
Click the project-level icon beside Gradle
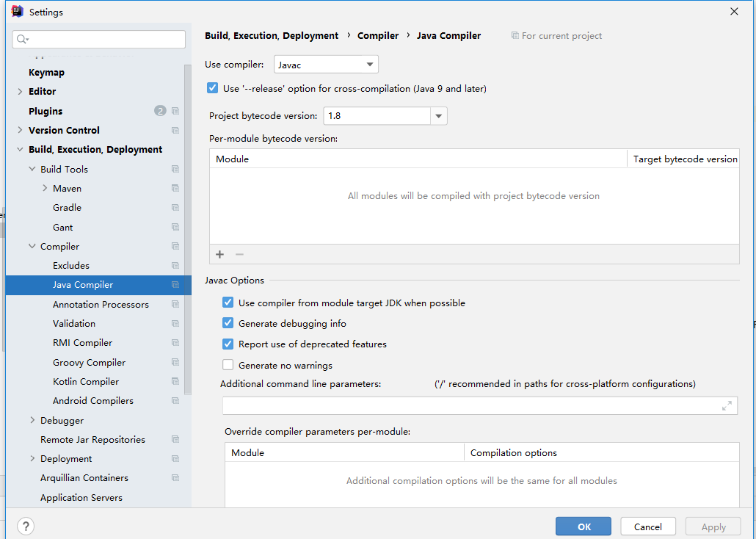(x=175, y=208)
